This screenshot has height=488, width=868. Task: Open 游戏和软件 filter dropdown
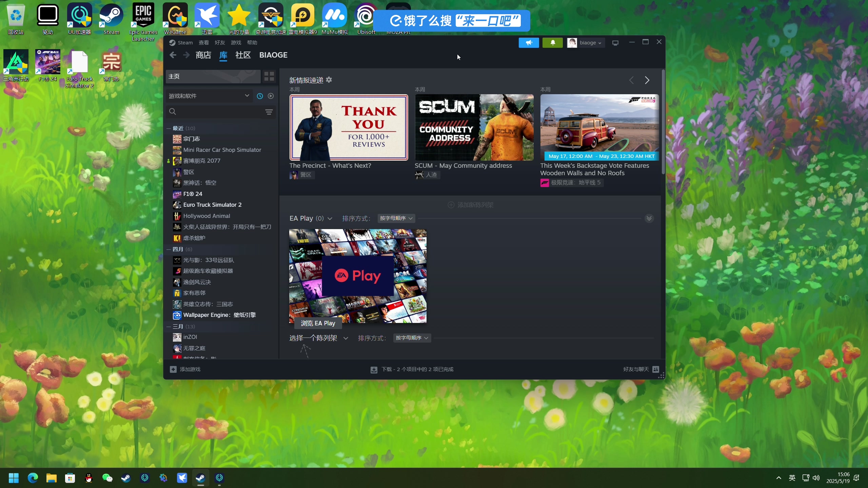tap(209, 96)
